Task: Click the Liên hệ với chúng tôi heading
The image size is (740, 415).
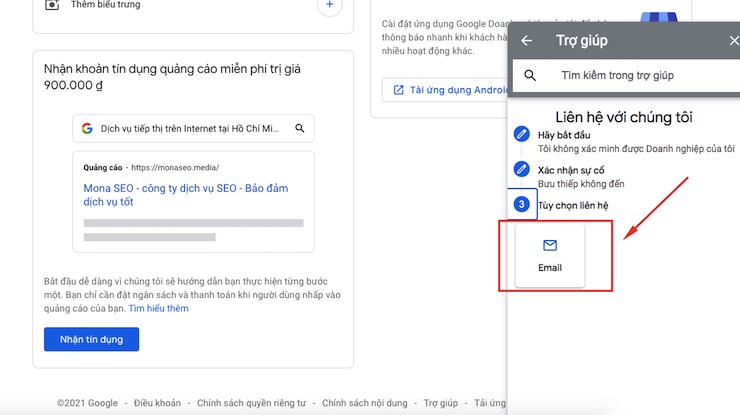Action: (x=624, y=117)
